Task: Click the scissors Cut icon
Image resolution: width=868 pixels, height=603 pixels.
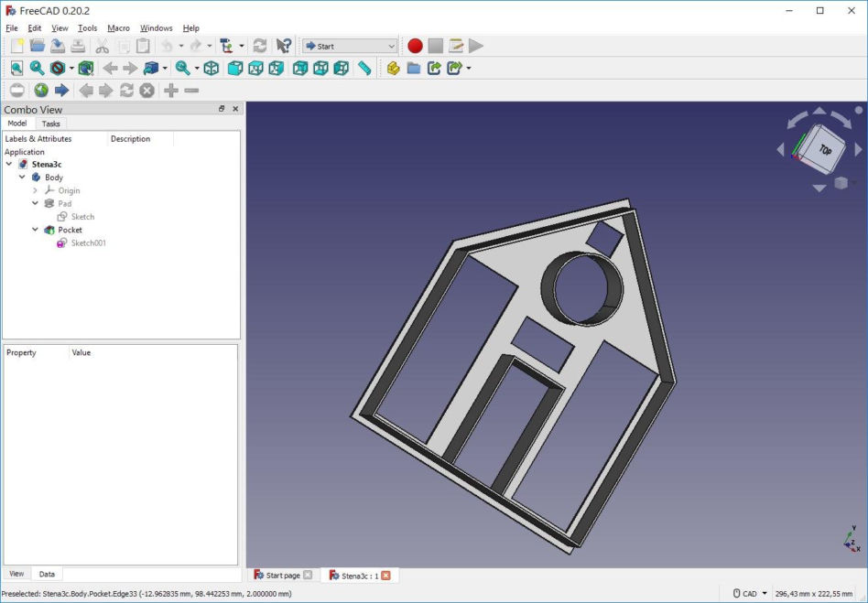Action: [102, 46]
